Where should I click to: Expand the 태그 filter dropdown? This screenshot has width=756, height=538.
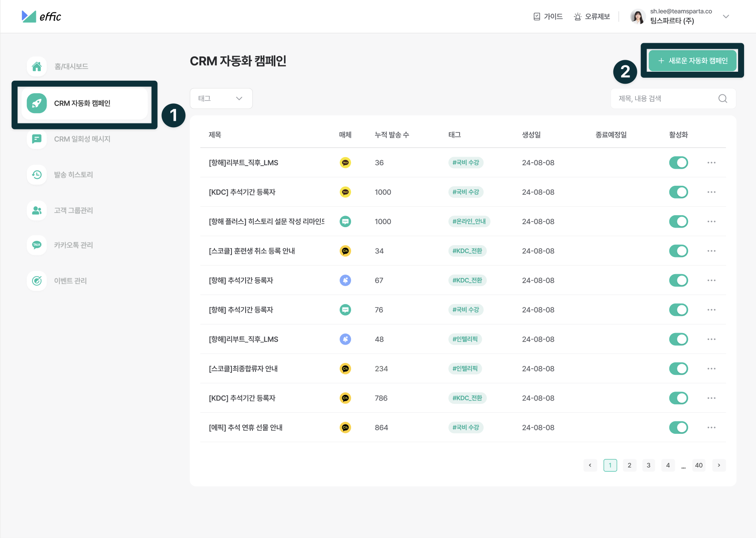pos(221,99)
